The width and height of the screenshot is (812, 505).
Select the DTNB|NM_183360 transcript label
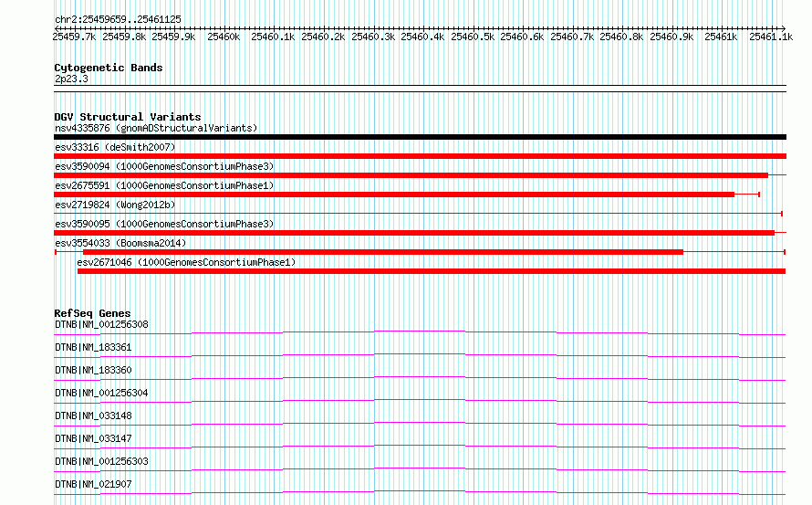[x=93, y=370]
